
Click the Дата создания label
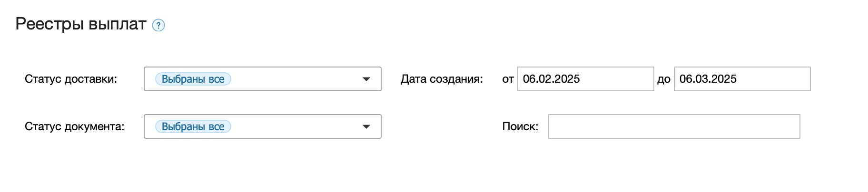coord(442,79)
